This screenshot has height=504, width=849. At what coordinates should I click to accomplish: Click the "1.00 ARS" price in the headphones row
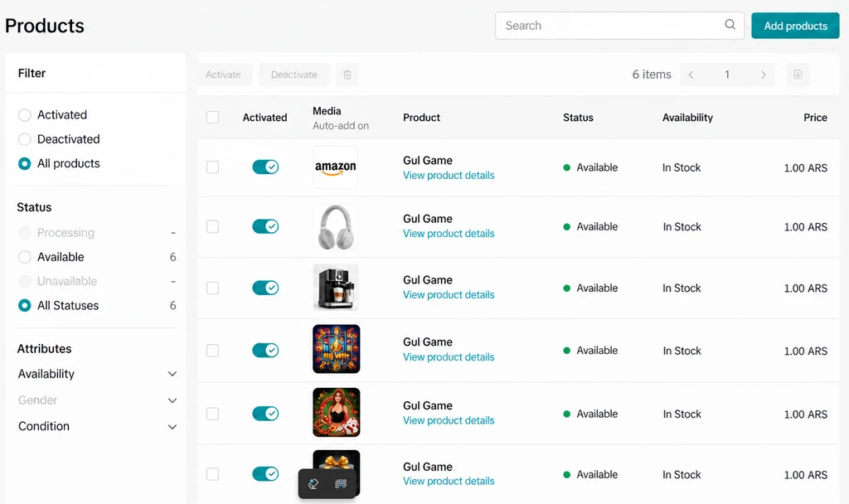(805, 227)
